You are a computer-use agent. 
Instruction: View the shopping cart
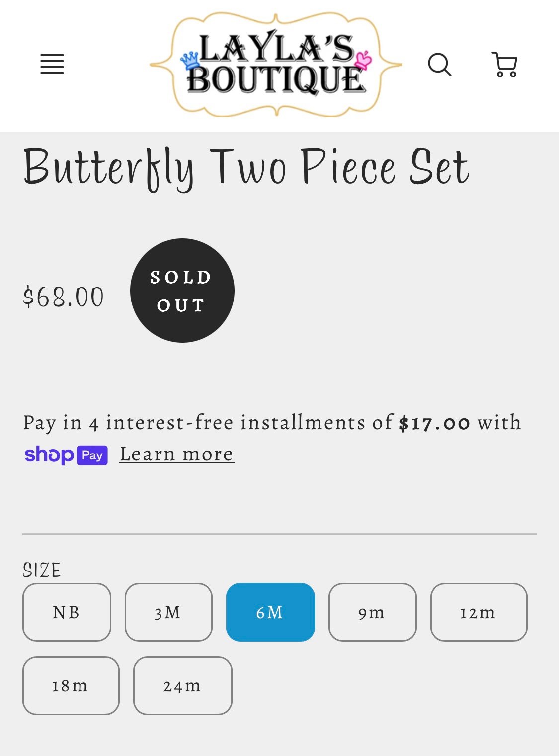pos(505,65)
